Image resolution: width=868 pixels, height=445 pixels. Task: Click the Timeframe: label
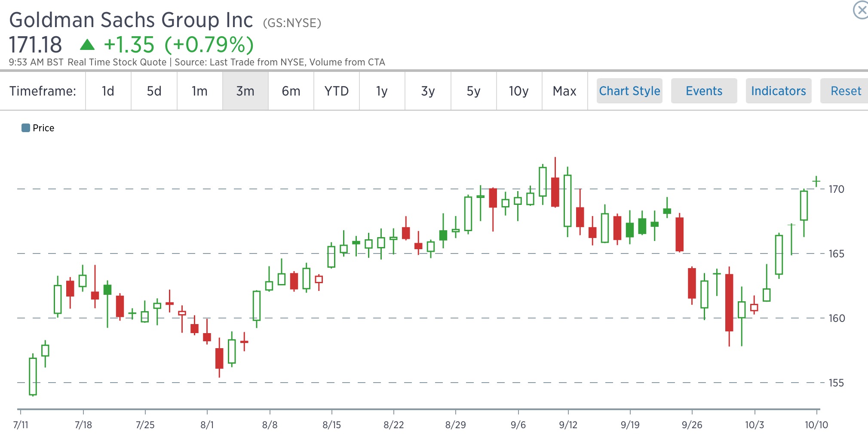click(43, 91)
